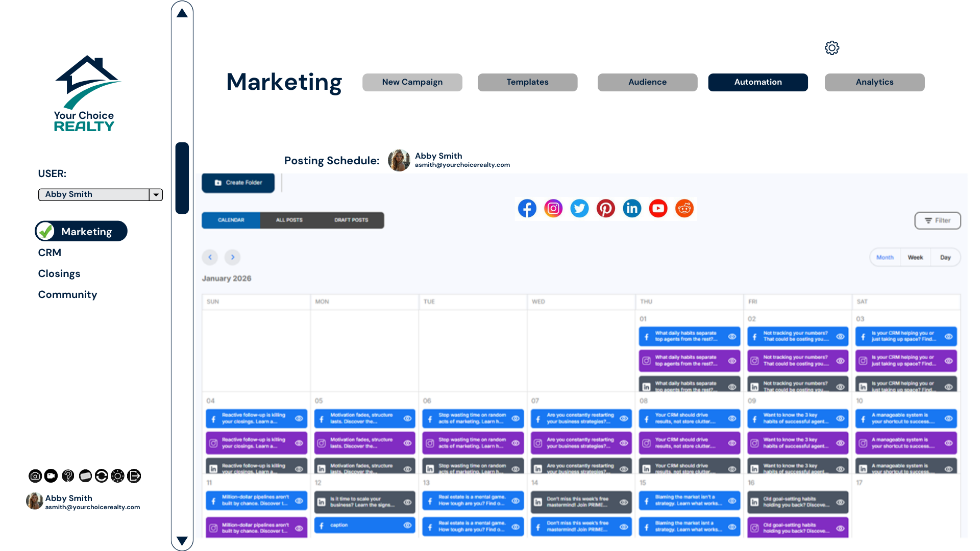Toggle eye on Jan 12 caption post
This screenshot has width=980, height=551.
pos(407,525)
